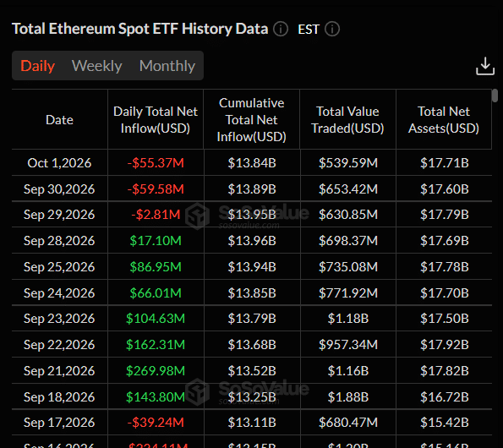Open the info icon beside History Data title
503x448 pixels.
pyautogui.click(x=281, y=30)
